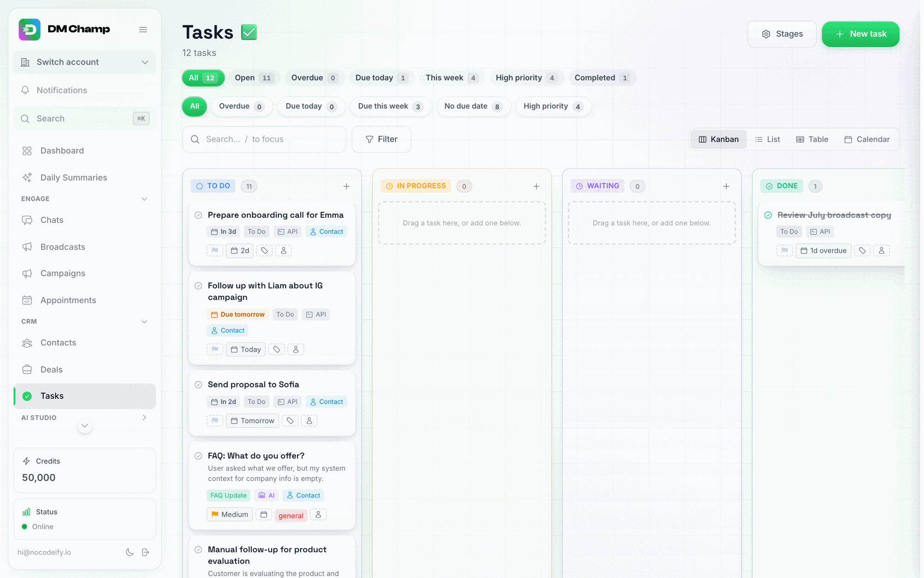Open Dashboard grid item
924x578 pixels.
pos(85,151)
